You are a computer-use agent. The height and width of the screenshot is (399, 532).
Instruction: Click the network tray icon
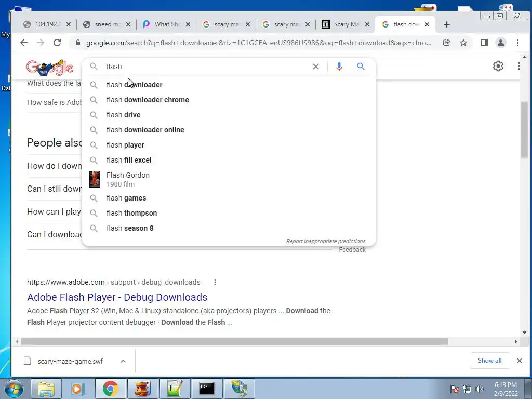pos(467,389)
